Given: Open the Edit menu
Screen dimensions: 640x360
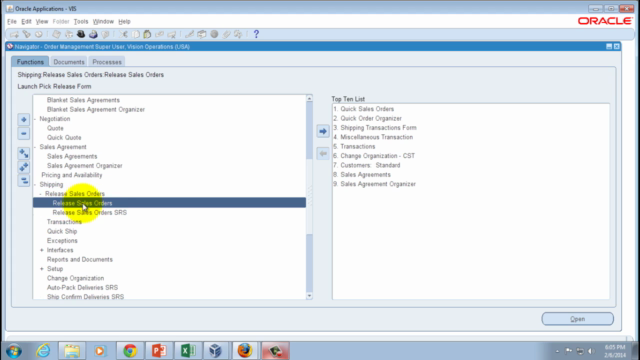Looking at the screenshot, I should point(26,21).
